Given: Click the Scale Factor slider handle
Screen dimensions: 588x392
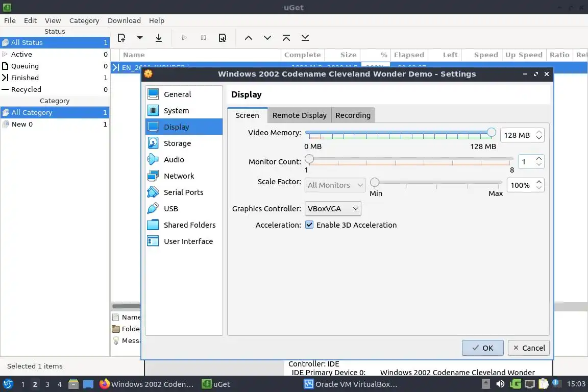Looking at the screenshot, I should (374, 182).
